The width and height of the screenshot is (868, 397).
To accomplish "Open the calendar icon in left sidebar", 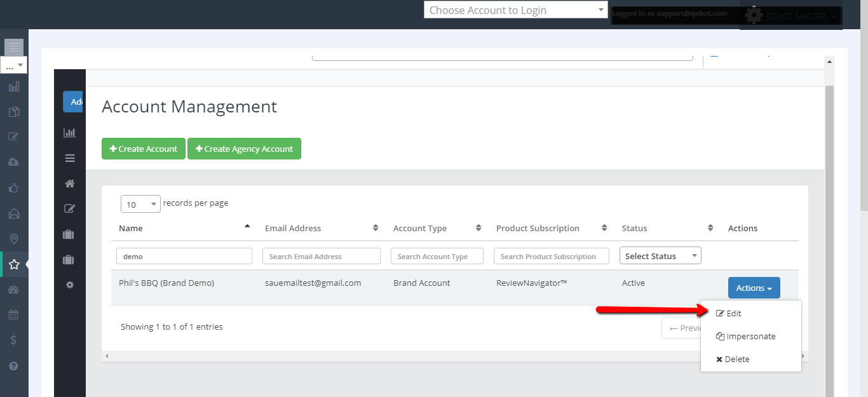I will click(x=14, y=315).
